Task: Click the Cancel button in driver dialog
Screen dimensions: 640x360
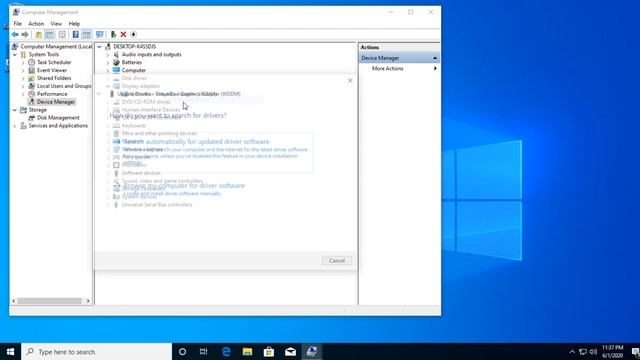Action: (x=337, y=260)
